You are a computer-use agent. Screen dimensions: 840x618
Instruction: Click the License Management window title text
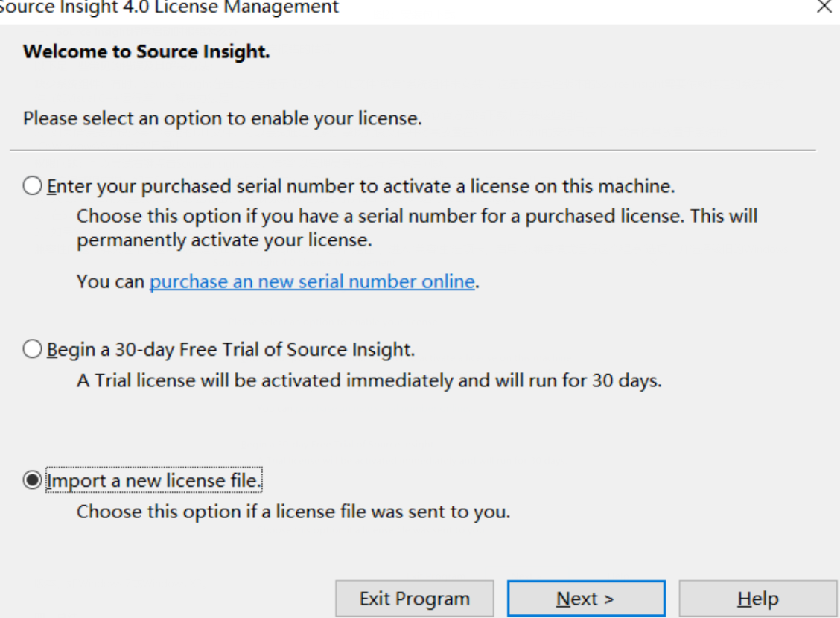pos(169,7)
